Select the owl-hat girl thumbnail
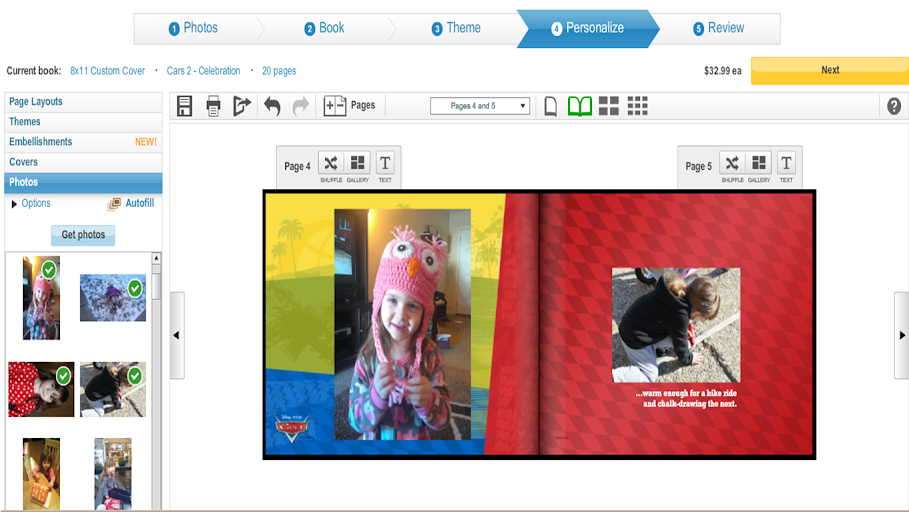This screenshot has width=909, height=512. pyautogui.click(x=41, y=298)
